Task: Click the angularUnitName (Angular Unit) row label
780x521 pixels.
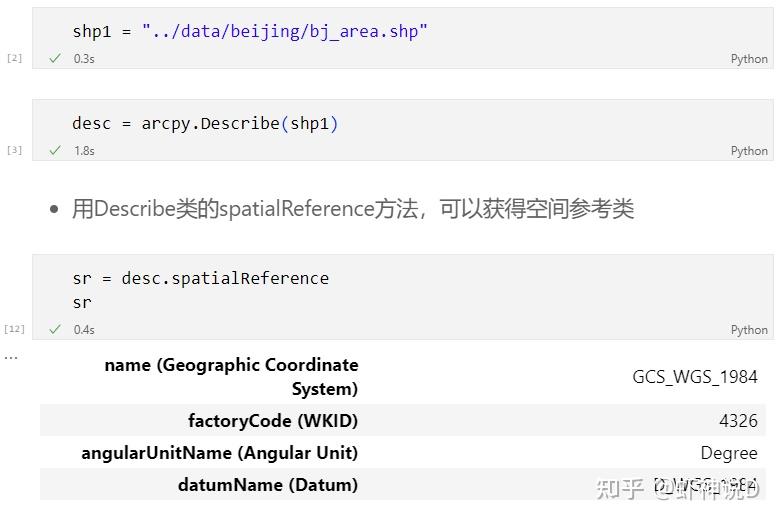Action: [219, 453]
